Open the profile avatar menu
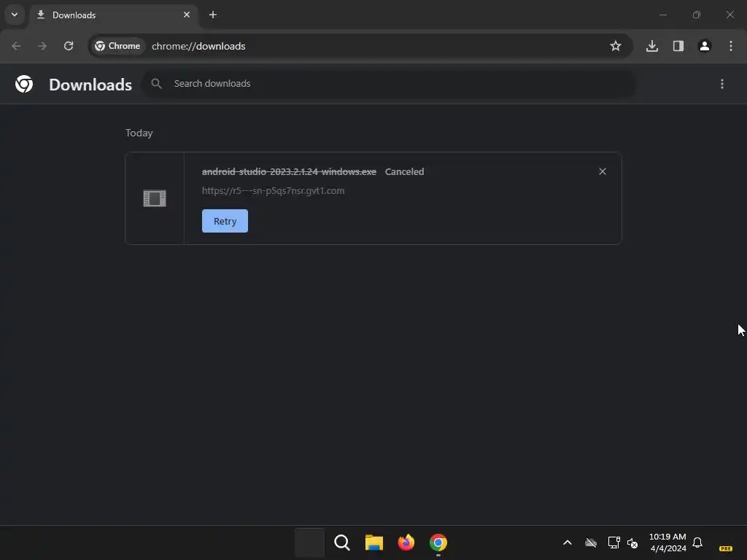 click(x=705, y=46)
